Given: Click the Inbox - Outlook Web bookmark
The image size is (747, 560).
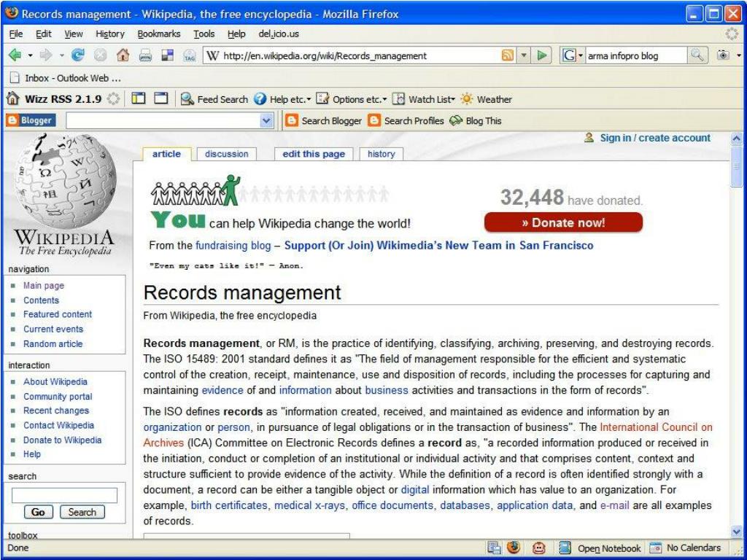Looking at the screenshot, I should pyautogui.click(x=66, y=77).
